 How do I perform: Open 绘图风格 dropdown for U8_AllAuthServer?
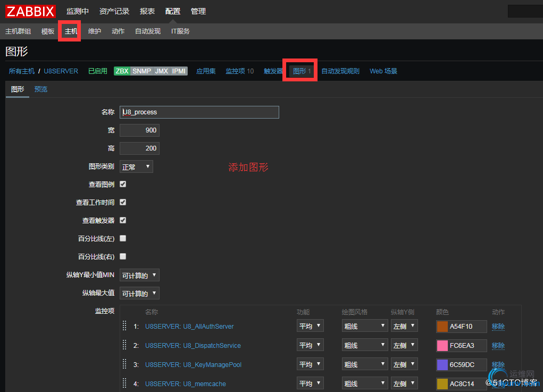click(365, 326)
